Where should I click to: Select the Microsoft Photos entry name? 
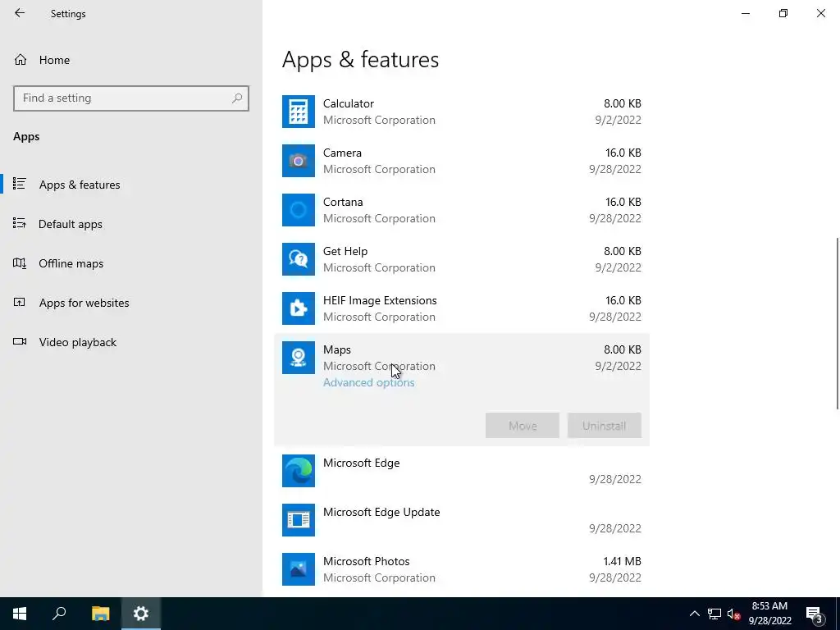click(367, 561)
